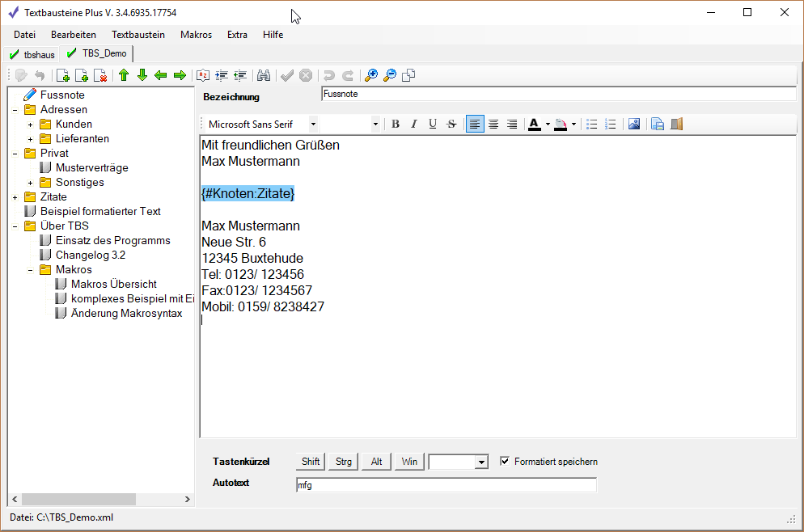Click the Strg hotkey button
This screenshot has width=804, height=532.
(x=343, y=462)
